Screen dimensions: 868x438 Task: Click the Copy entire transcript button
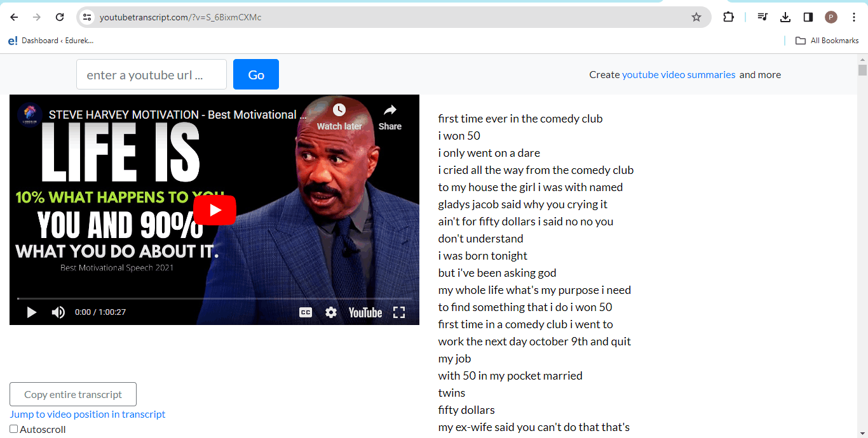coord(73,394)
